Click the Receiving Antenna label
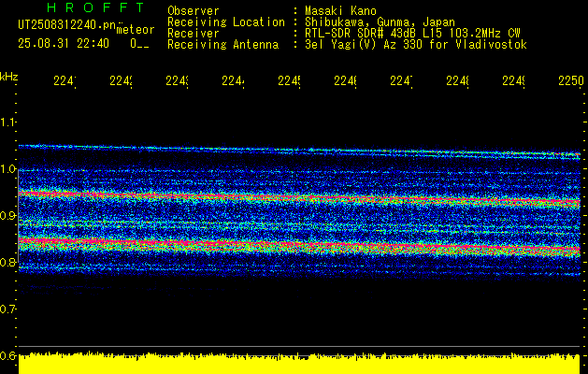Viewport: 588px width, 374px height. (x=222, y=45)
